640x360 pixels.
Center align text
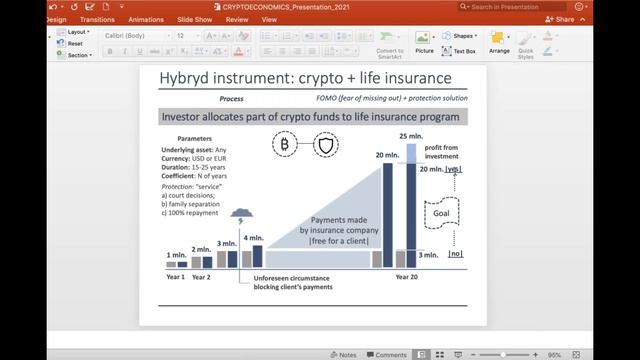tap(282, 51)
